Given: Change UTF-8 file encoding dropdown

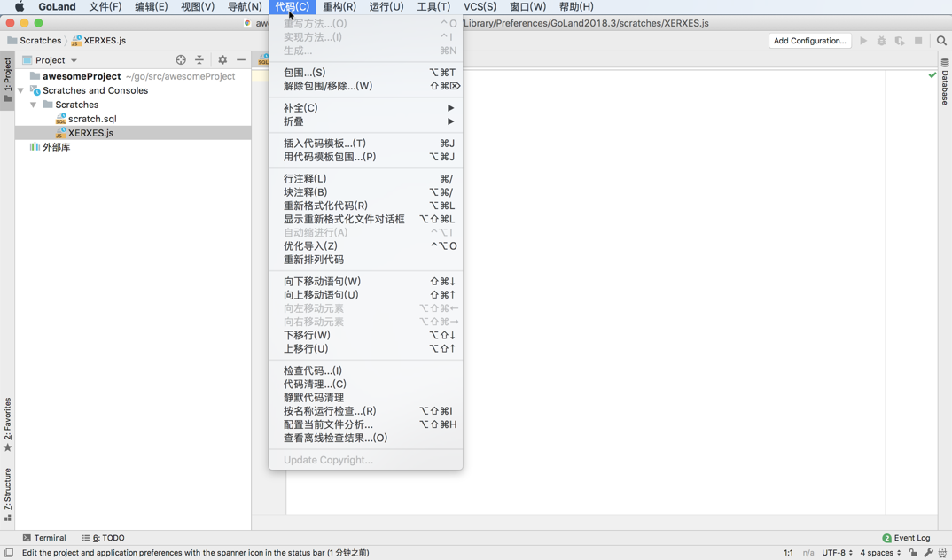Looking at the screenshot, I should pos(838,553).
